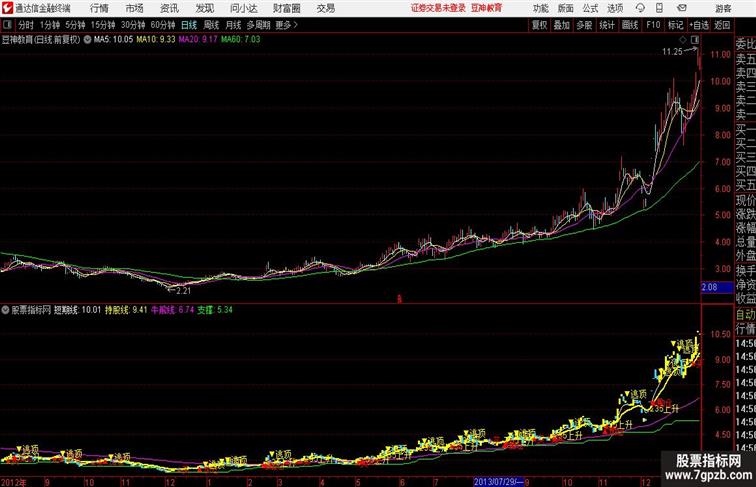Screen dimensions: 756x487
Task: Click the 2013/07/29 date marker on timeline
Action: coord(499,482)
